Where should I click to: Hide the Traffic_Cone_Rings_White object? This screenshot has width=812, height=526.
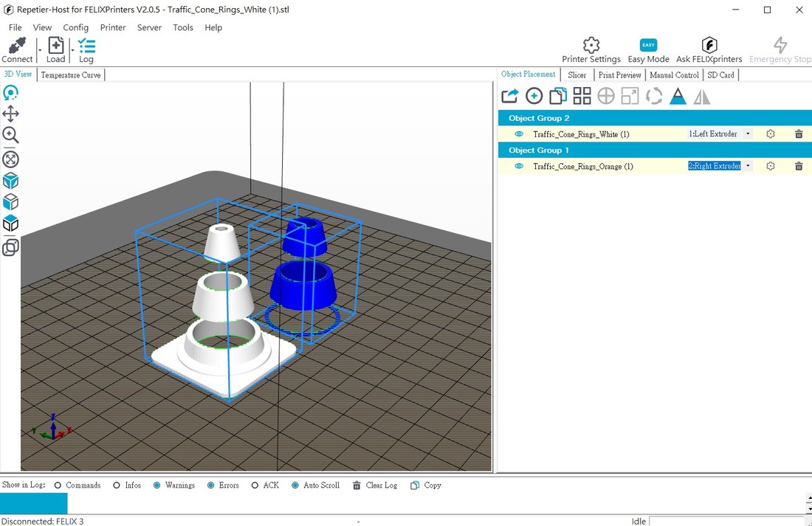point(517,134)
